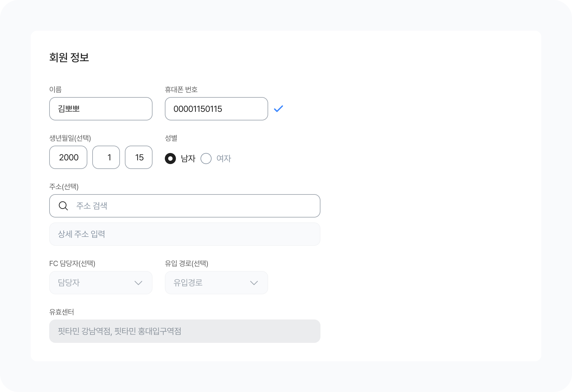Click the blue phone verification checkmark
This screenshot has height=392, width=572.
(278, 109)
